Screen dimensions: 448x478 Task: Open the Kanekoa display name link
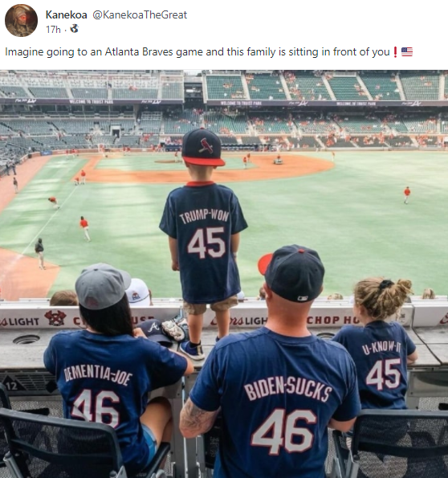coord(67,14)
